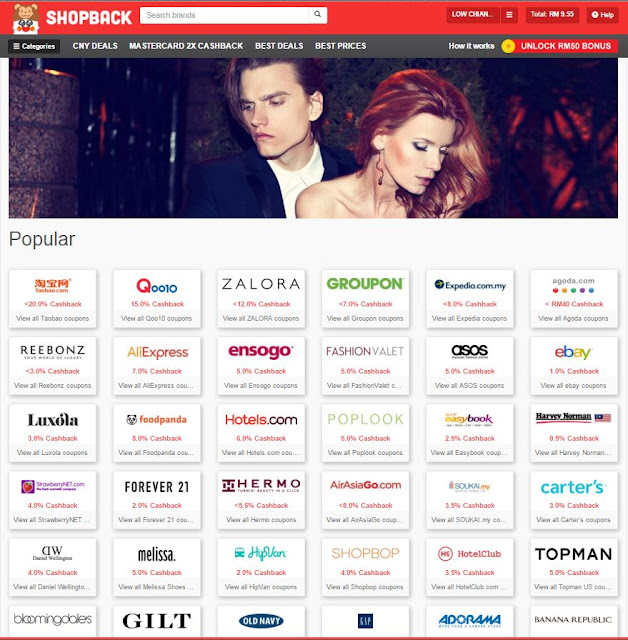This screenshot has height=640, width=628.
Task: Click the Daniel Wellington logo
Action: point(53,553)
